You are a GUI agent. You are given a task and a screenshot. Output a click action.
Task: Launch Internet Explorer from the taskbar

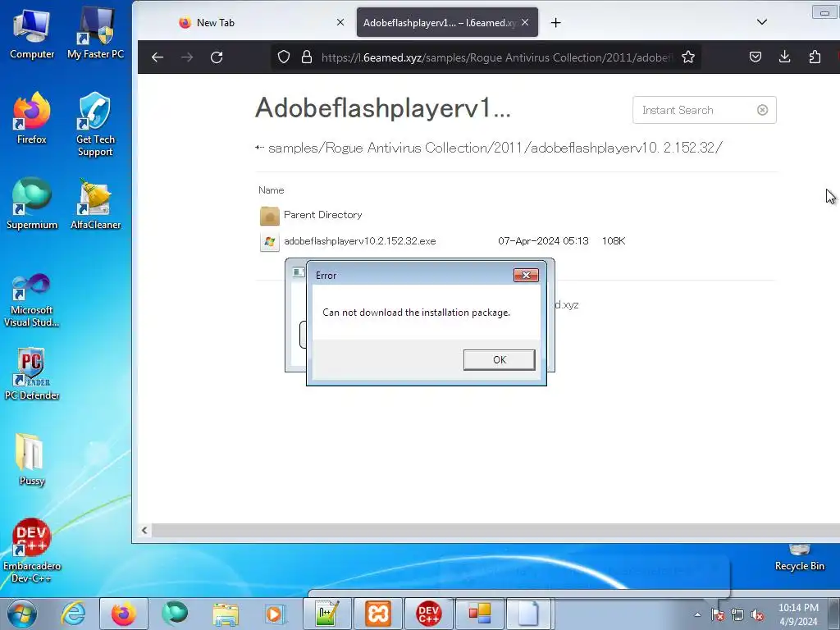click(73, 614)
